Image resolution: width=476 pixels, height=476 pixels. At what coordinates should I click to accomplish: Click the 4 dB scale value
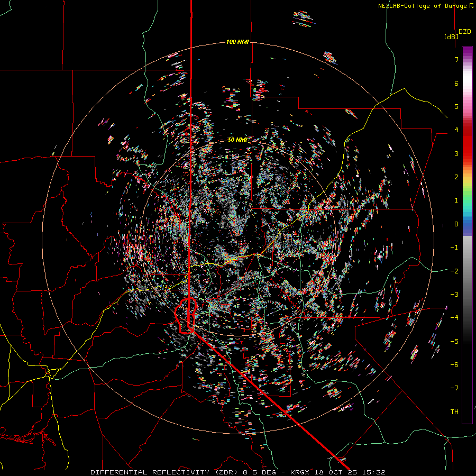pos(456,130)
